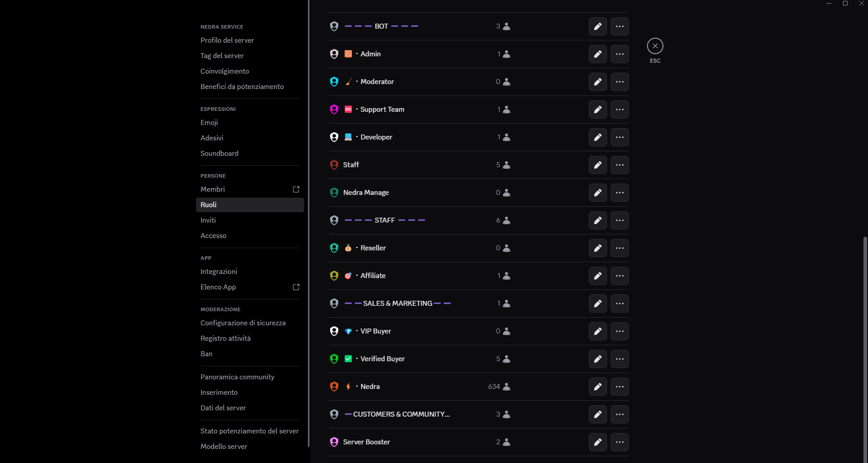Open more options for Nedra Manage

[x=619, y=192]
